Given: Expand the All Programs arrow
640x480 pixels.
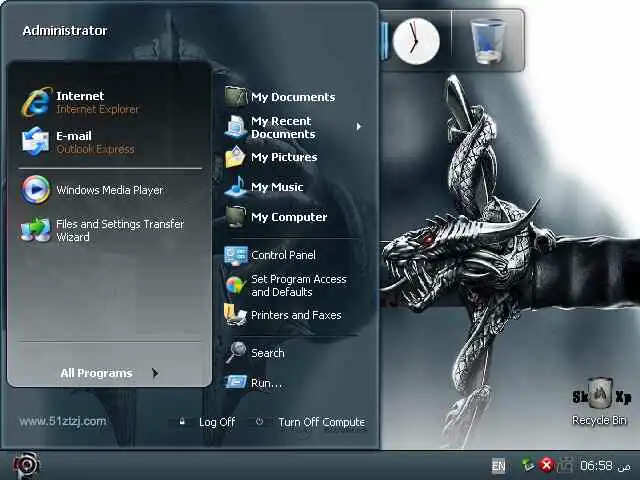Looking at the screenshot, I should tap(155, 373).
